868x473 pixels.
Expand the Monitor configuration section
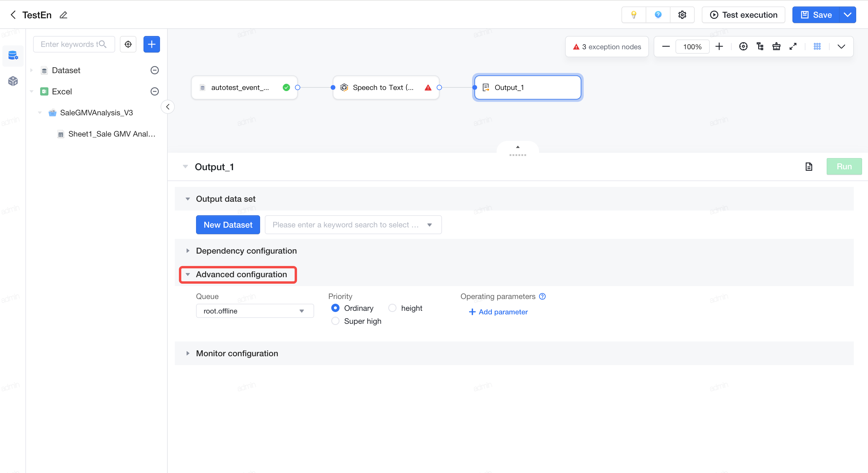pos(237,353)
